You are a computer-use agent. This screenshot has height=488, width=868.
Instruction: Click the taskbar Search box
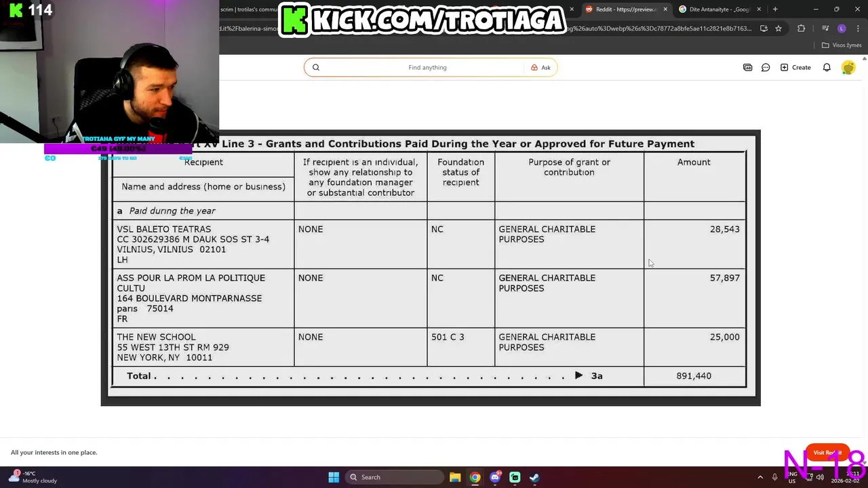click(x=395, y=477)
